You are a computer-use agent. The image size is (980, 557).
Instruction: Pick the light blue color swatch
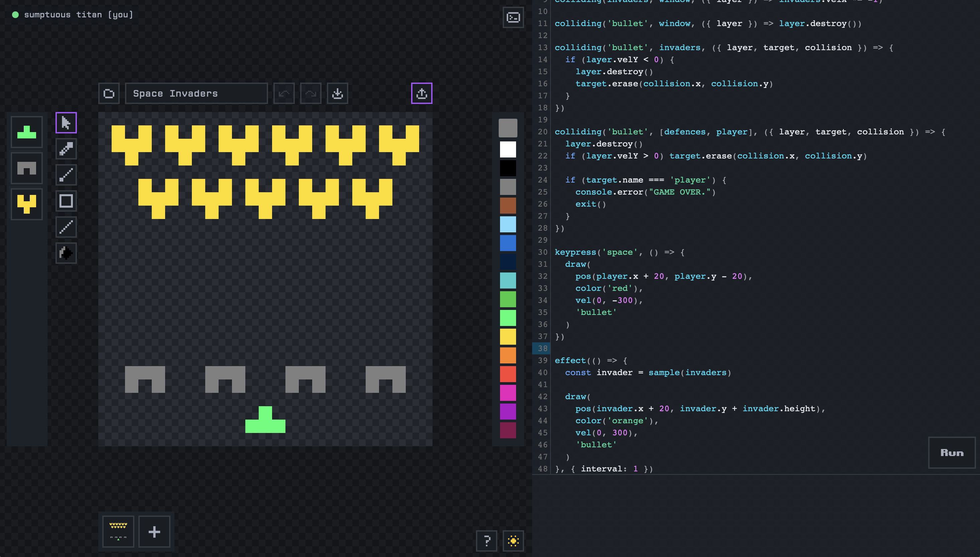[508, 224]
